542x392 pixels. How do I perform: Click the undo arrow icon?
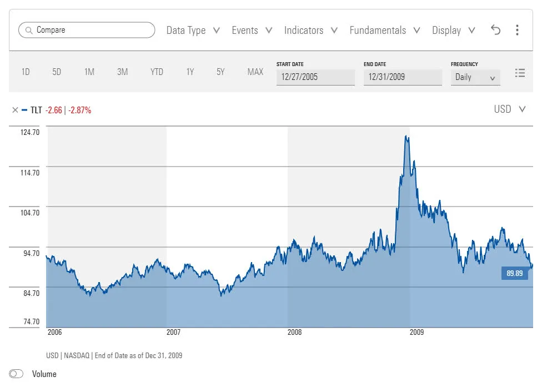tap(496, 30)
